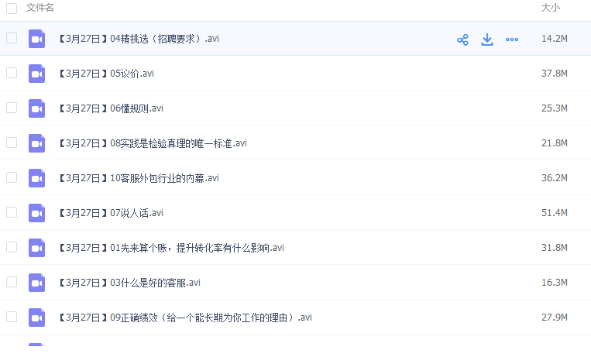Image resolution: width=591 pixels, height=364 pixels.
Task: Click the 51.4M size value
Action: click(555, 213)
